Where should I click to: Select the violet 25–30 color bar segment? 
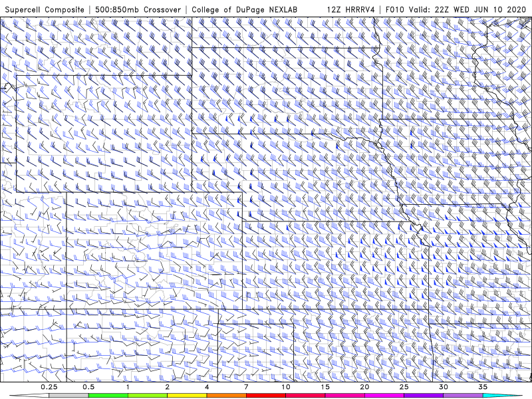click(424, 396)
